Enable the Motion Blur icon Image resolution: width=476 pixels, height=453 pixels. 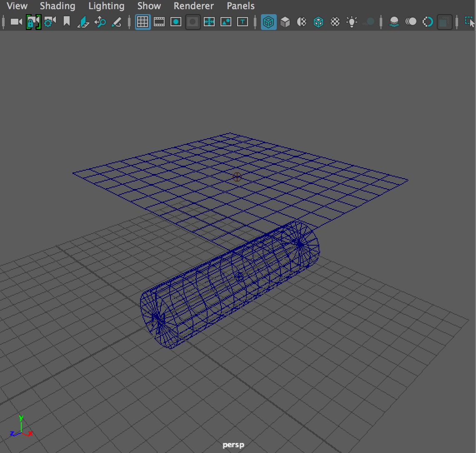tap(411, 22)
